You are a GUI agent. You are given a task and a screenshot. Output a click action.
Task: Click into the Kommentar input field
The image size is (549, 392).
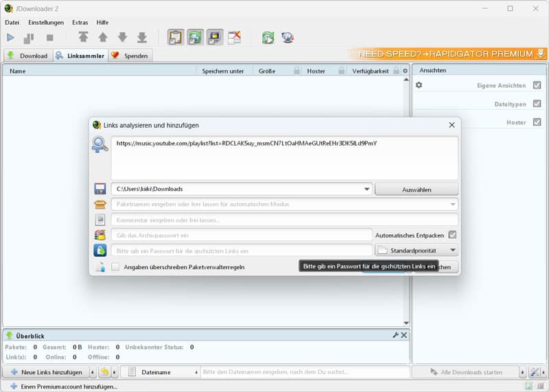[x=285, y=220]
